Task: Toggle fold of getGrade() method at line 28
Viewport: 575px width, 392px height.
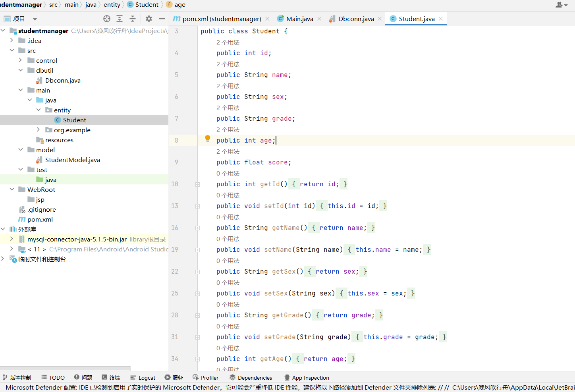Action: [197, 315]
